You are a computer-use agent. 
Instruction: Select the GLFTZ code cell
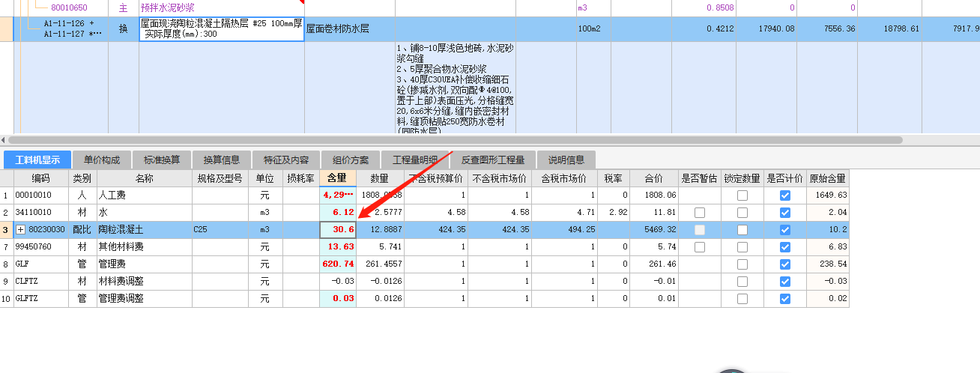pos(40,298)
